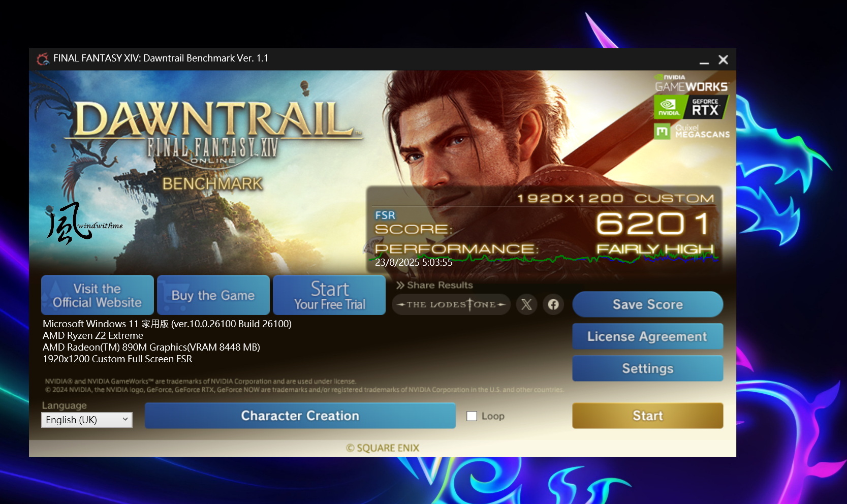Visit the Official Website
This screenshot has width=847, height=504.
click(98, 295)
